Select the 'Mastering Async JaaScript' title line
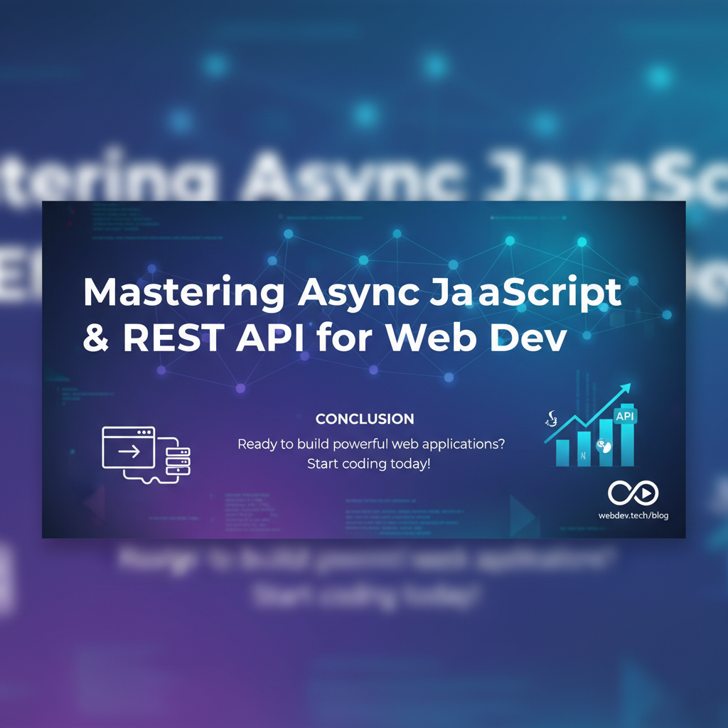 tap(352, 291)
